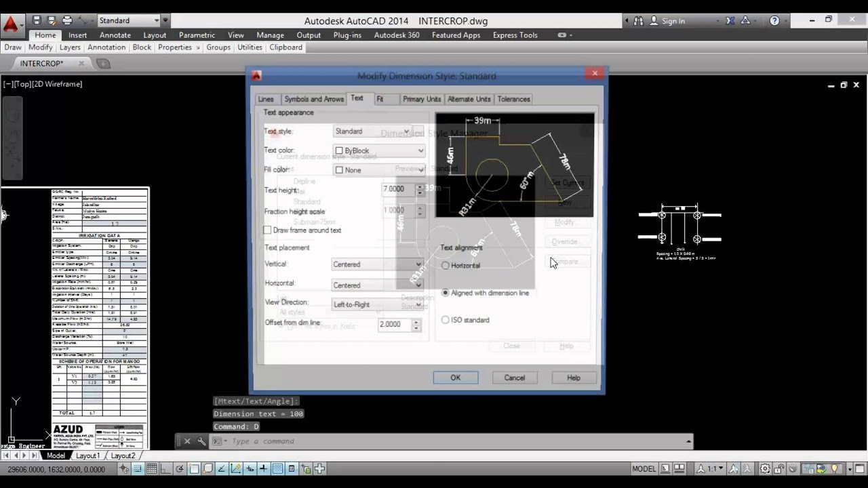Open the Annotate ribbon tab
The image size is (868, 488).
coord(115,35)
